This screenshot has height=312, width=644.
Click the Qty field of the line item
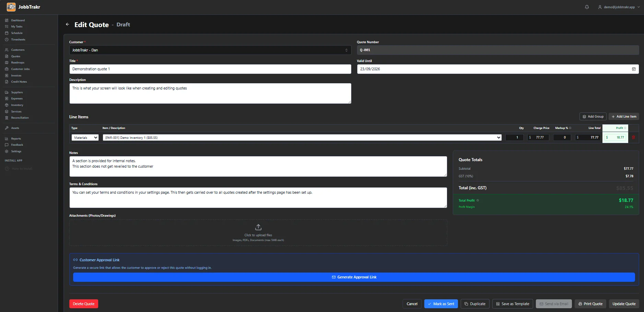pos(514,137)
